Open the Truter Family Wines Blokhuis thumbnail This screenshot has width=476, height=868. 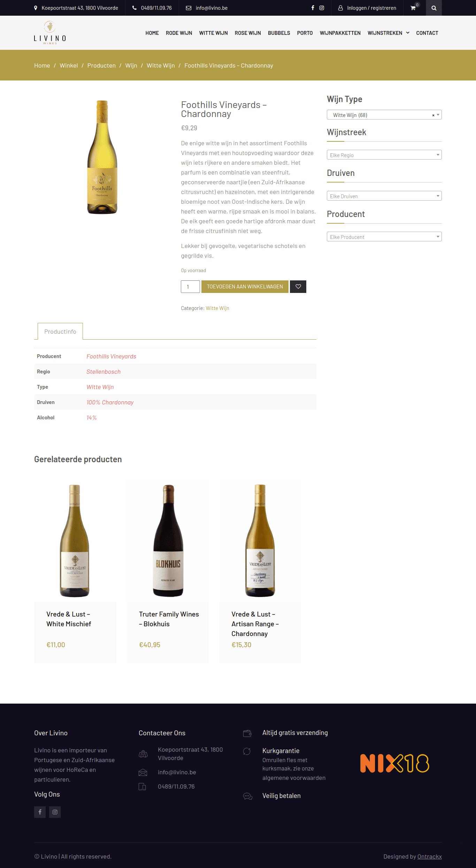[168, 541]
